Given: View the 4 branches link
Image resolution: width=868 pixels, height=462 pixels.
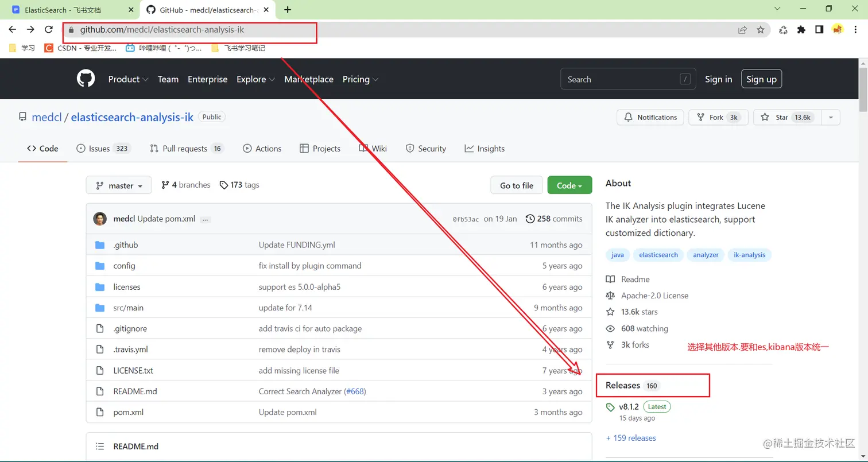Looking at the screenshot, I should point(186,185).
